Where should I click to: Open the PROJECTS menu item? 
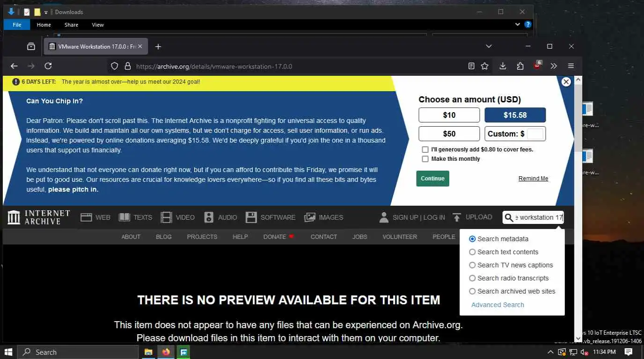(x=202, y=237)
